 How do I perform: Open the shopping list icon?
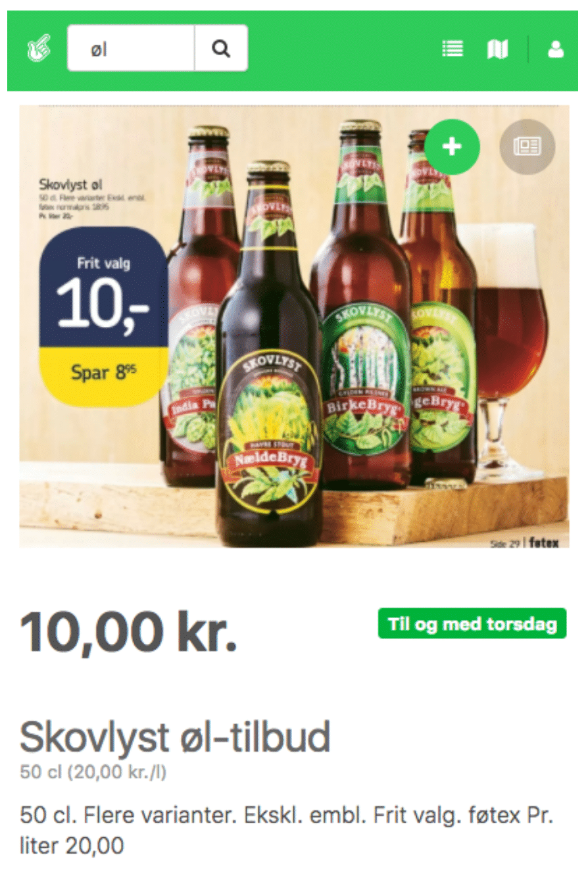pyautogui.click(x=453, y=49)
